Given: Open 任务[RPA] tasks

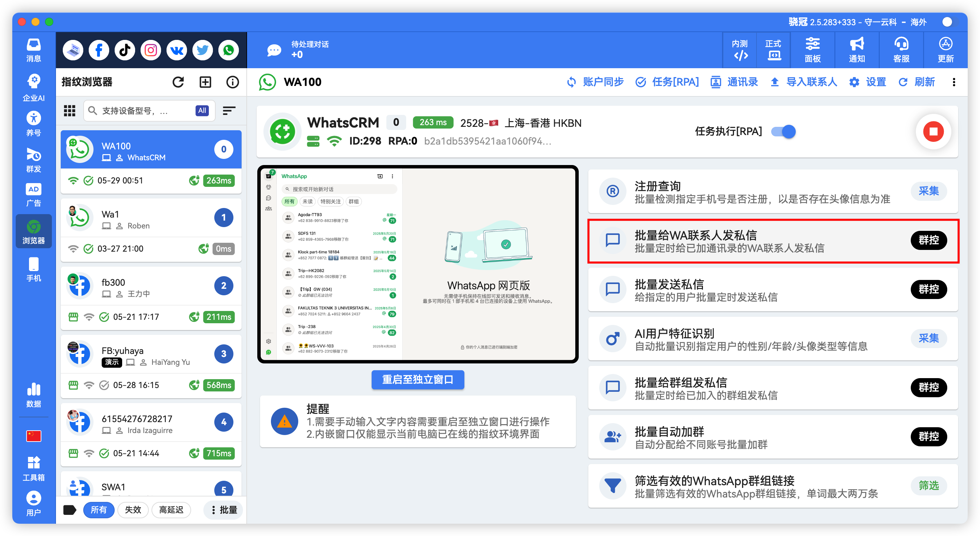Looking at the screenshot, I should [x=667, y=82].
